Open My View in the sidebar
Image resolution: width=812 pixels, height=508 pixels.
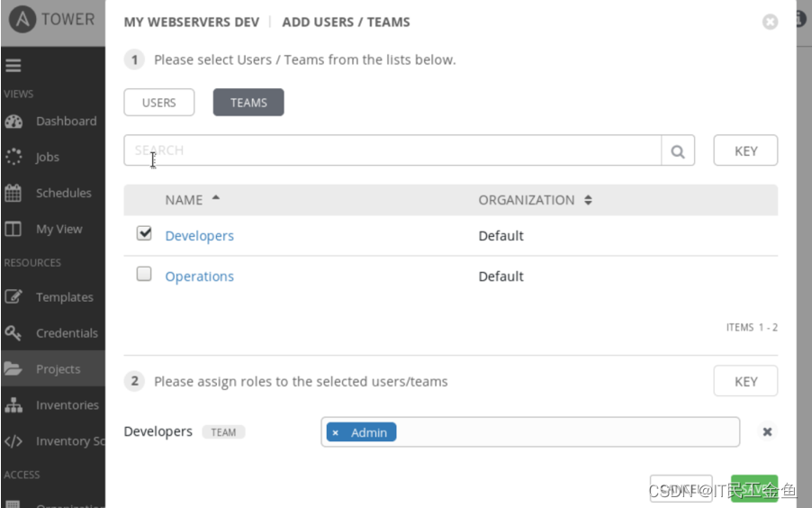tap(59, 229)
